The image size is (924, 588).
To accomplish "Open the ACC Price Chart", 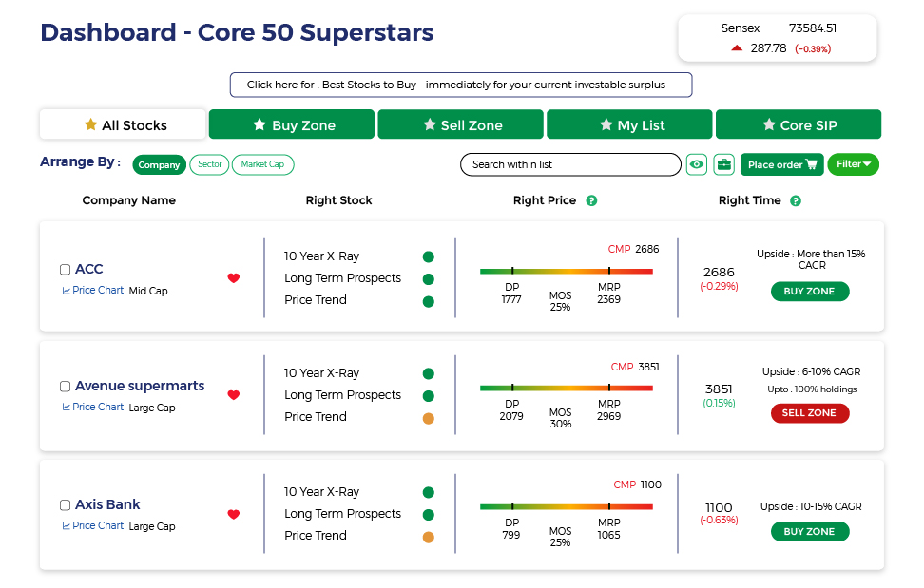I will 93,291.
